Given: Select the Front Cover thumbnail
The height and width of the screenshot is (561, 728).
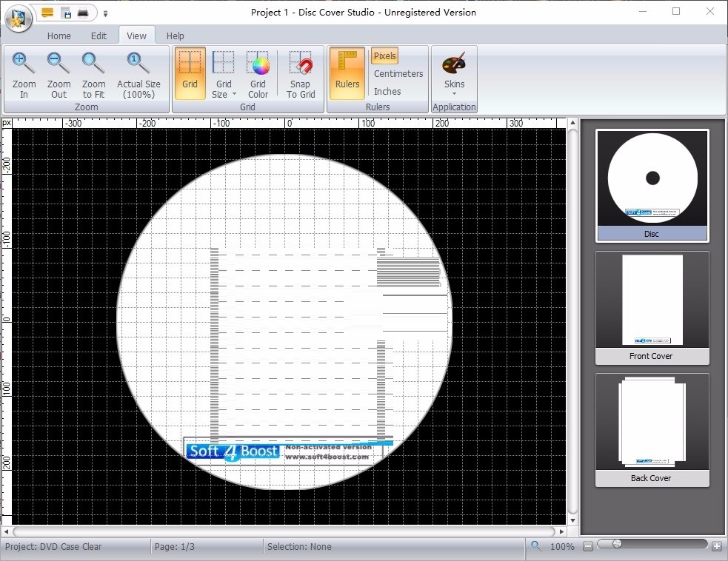Looking at the screenshot, I should pyautogui.click(x=652, y=300).
